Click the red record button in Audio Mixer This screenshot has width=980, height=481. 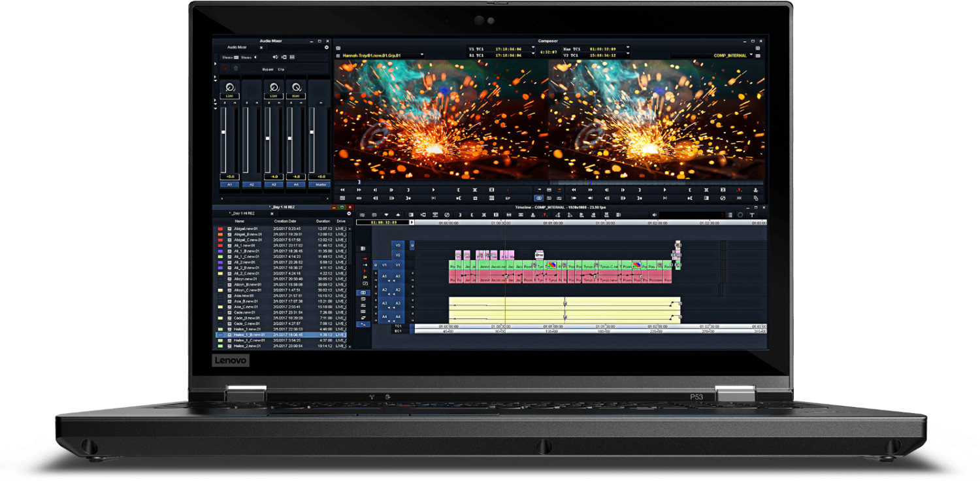225,68
